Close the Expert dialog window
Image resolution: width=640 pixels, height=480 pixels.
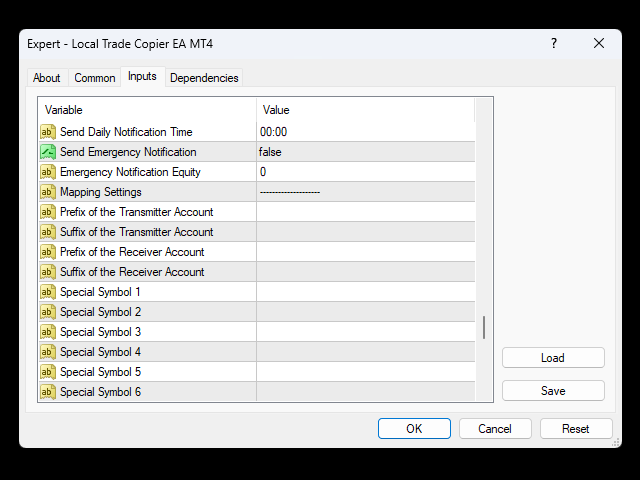[x=599, y=43]
